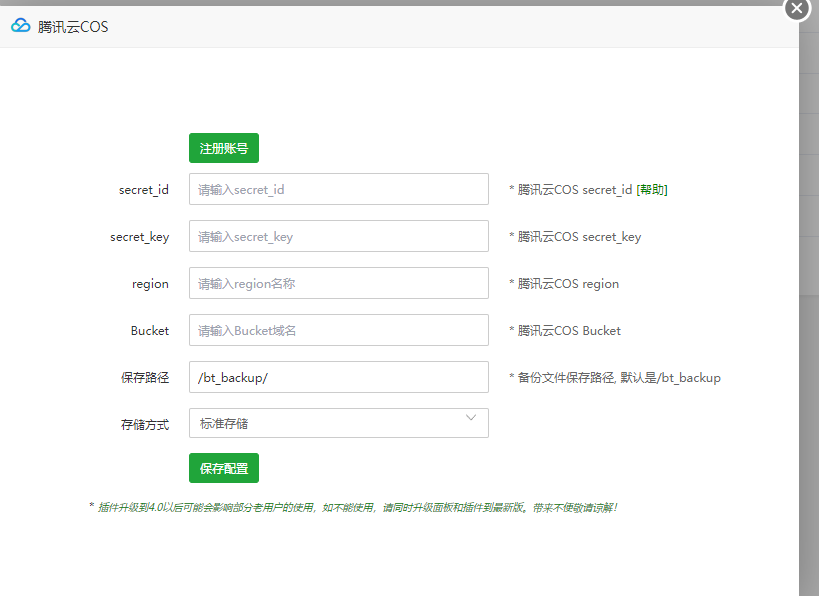The width and height of the screenshot is (819, 596).
Task: Click the secret_id field label
Action: (x=143, y=189)
